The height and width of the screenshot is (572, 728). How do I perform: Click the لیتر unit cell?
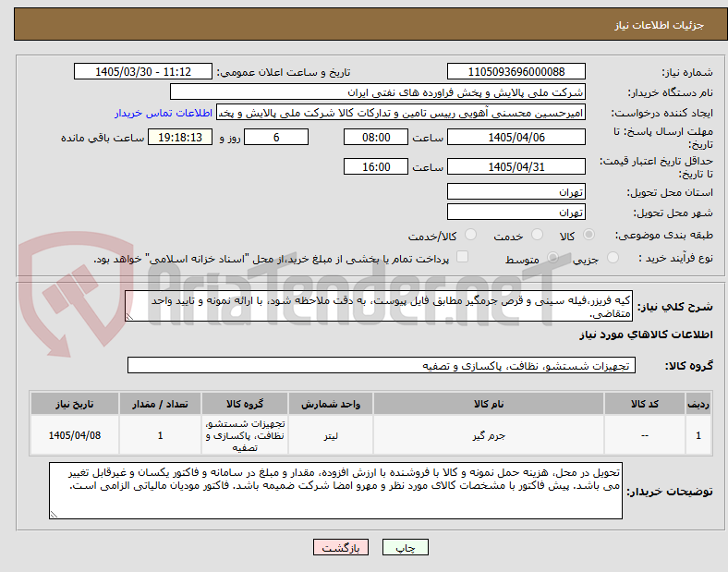click(x=331, y=435)
